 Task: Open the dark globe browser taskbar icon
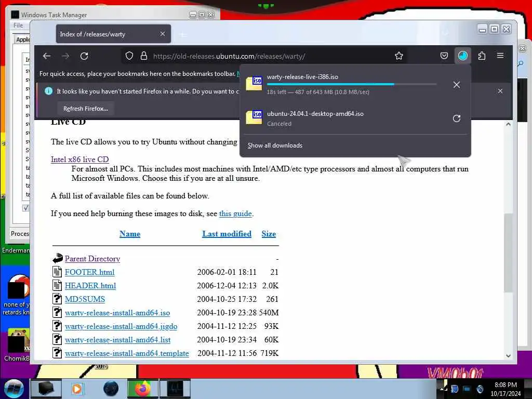pos(111,389)
